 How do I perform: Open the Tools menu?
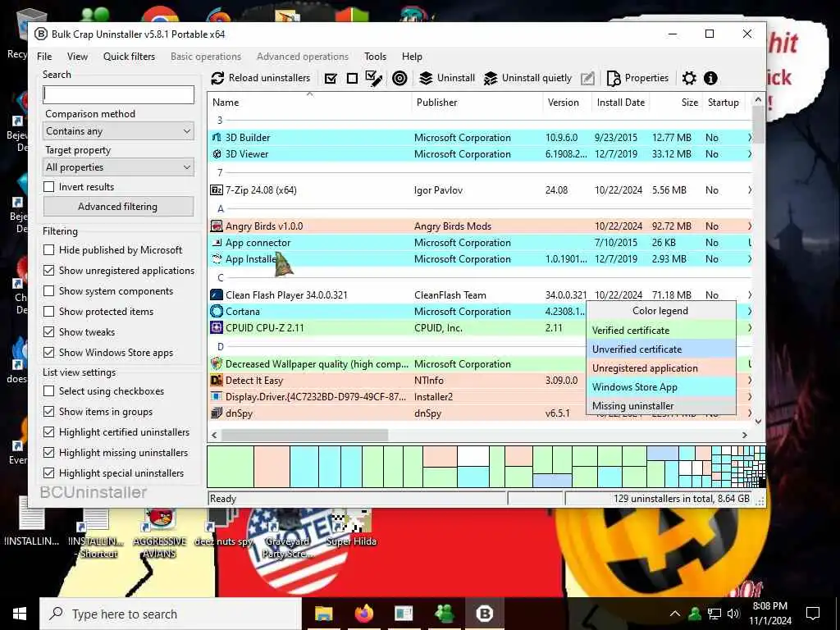coord(375,57)
